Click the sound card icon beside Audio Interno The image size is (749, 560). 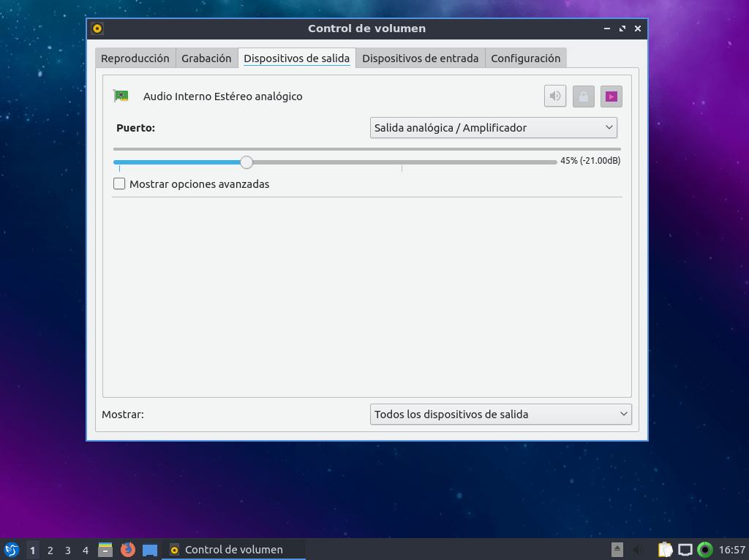point(121,96)
